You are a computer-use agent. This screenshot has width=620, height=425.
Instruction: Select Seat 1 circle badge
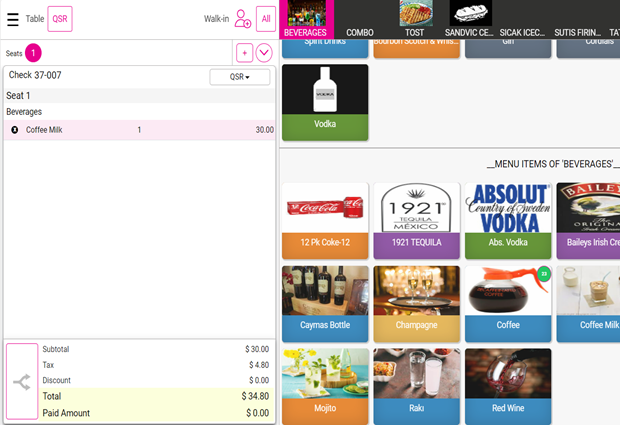tap(33, 52)
